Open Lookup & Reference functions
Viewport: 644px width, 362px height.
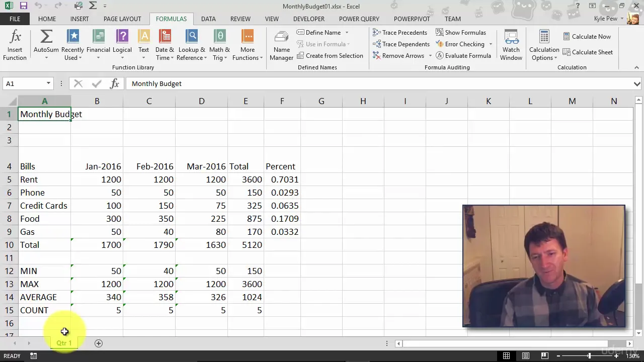192,45
